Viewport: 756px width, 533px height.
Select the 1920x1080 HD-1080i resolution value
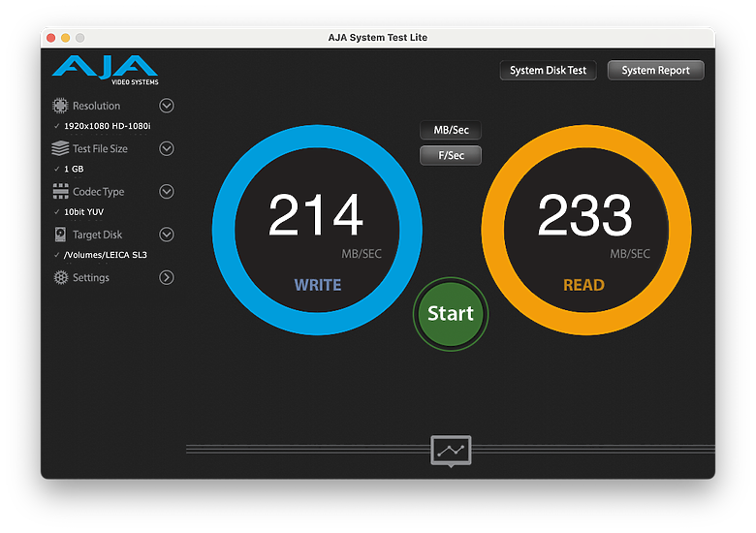(107, 126)
